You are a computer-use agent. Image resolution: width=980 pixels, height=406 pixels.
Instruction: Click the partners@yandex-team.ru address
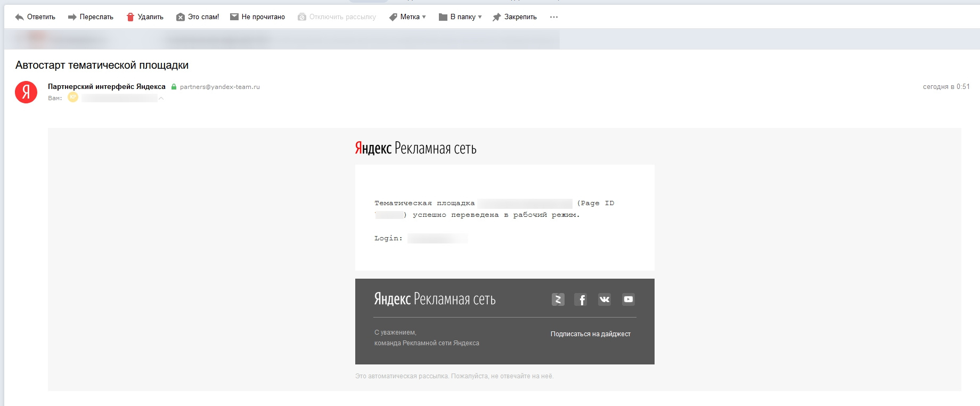[x=220, y=87]
